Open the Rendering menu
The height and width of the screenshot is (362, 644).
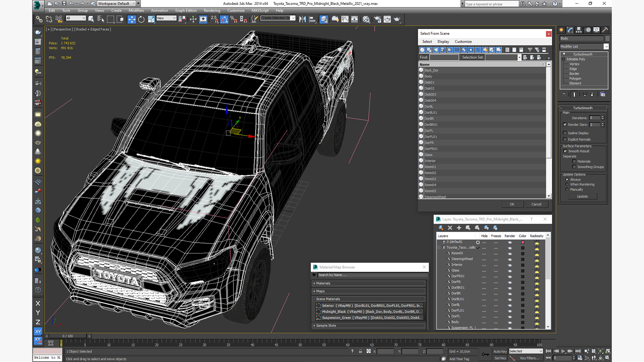pyautogui.click(x=212, y=10)
